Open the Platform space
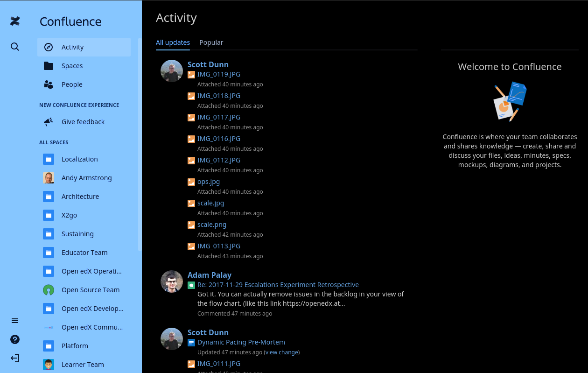Image resolution: width=588 pixels, height=373 pixels. point(84,346)
